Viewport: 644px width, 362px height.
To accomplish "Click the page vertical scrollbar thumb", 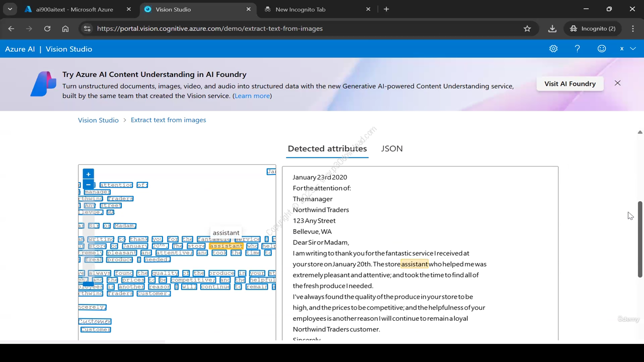I will pyautogui.click(x=640, y=239).
